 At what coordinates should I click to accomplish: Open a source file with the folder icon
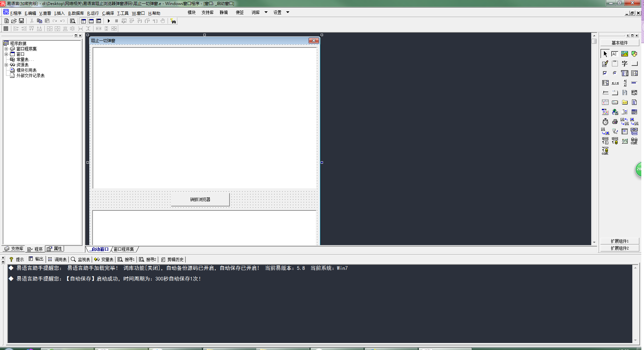coord(14,21)
